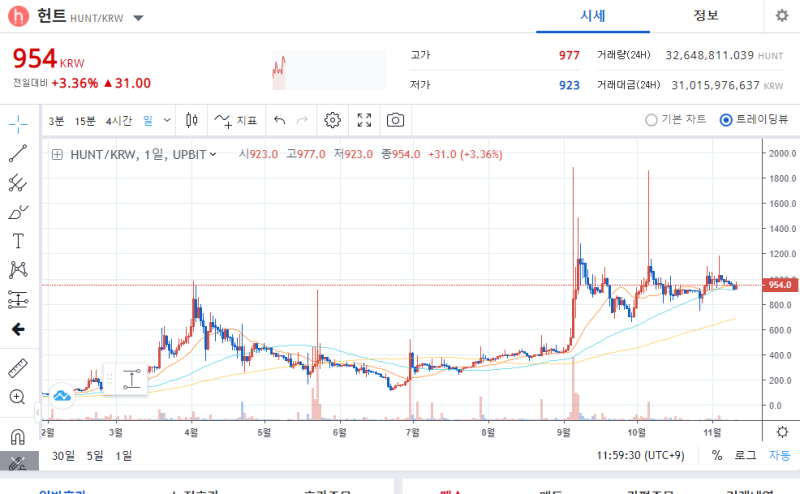Click the 2000.0 price axis label

783,153
